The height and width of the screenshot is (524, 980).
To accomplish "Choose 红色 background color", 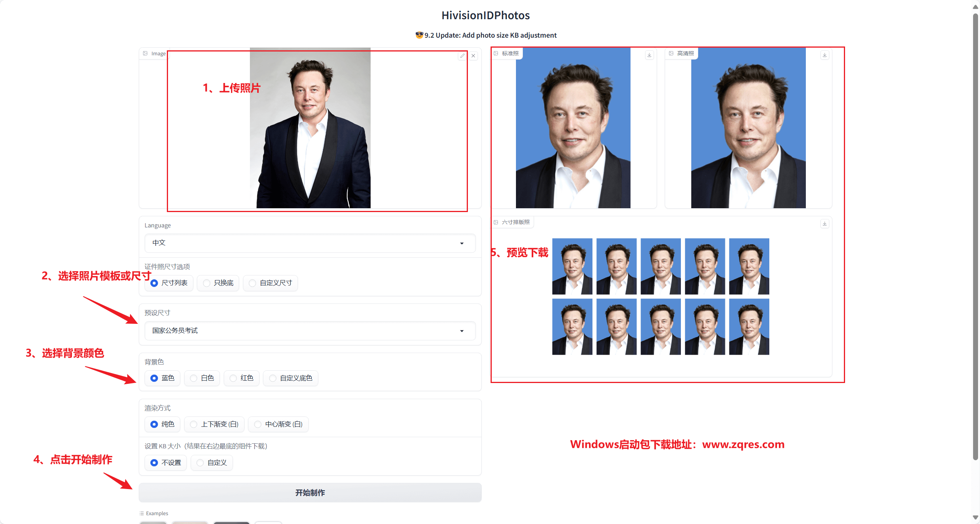I will (x=241, y=378).
